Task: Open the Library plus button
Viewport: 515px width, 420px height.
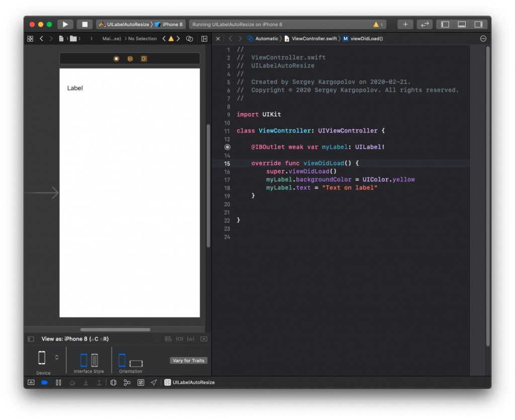Action: click(405, 24)
